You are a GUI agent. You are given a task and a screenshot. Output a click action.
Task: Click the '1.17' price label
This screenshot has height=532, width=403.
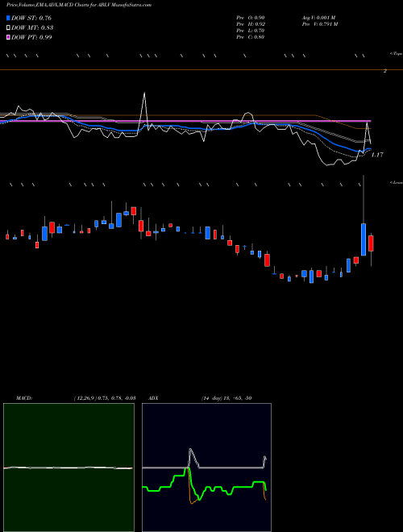coord(377,155)
